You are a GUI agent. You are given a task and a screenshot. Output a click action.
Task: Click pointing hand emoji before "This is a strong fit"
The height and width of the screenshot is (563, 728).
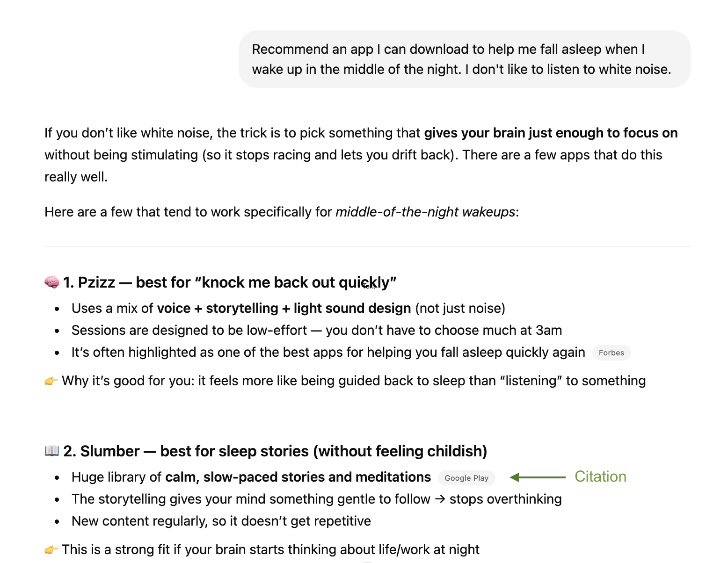(x=51, y=549)
